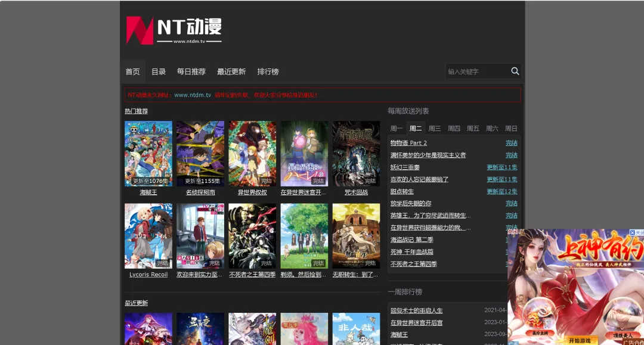Click the 海贼王 title under its poster

148,192
